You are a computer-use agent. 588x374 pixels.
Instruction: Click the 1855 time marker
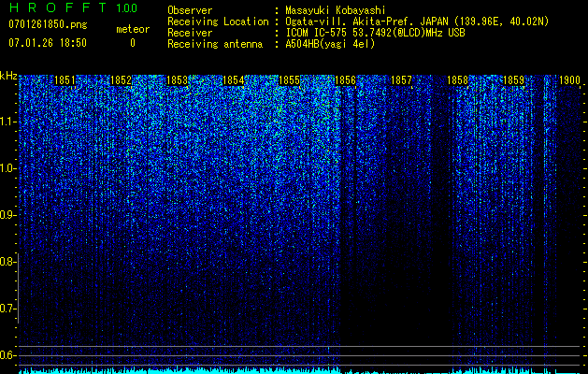point(290,80)
